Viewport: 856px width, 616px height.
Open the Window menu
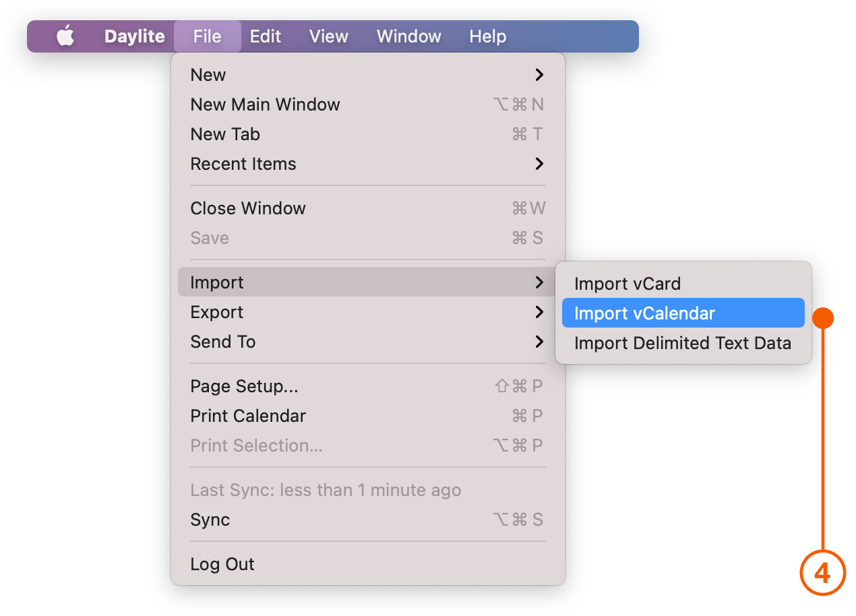click(408, 36)
